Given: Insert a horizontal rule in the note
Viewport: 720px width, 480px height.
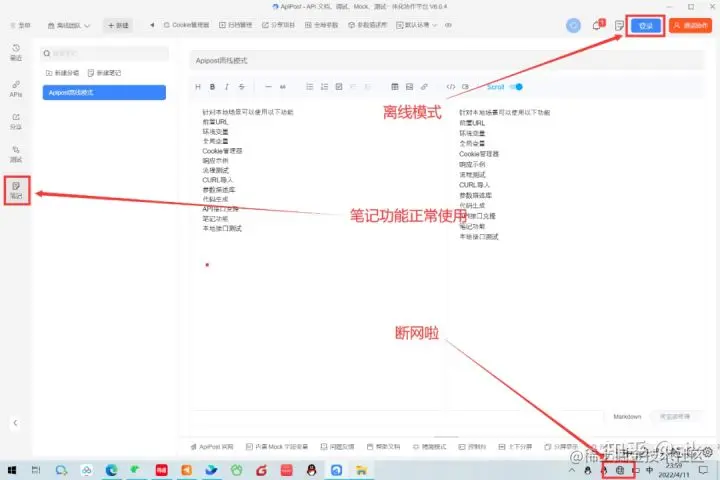Looking at the screenshot, I should click(x=268, y=87).
